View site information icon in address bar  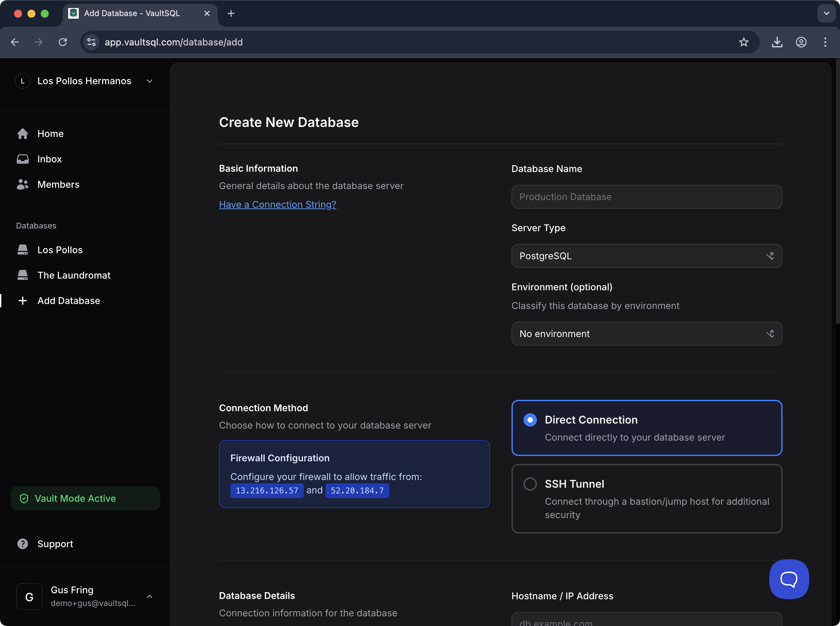[92, 42]
